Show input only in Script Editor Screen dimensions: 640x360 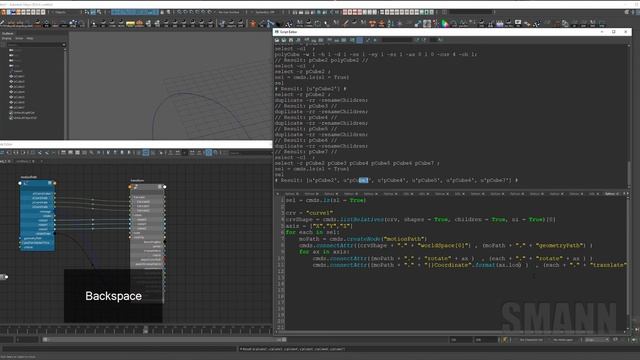336,40
